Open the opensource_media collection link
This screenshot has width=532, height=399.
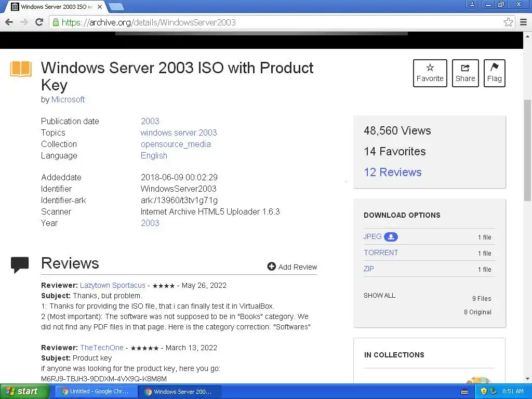tap(176, 144)
